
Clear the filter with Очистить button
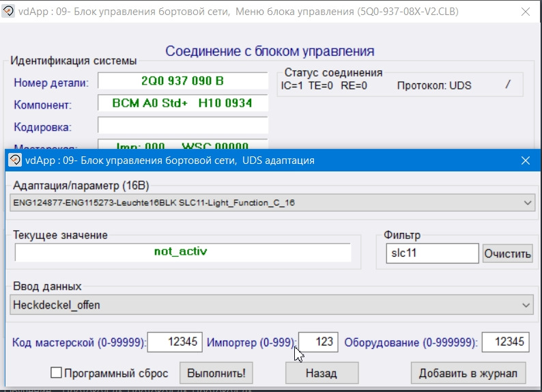click(507, 253)
